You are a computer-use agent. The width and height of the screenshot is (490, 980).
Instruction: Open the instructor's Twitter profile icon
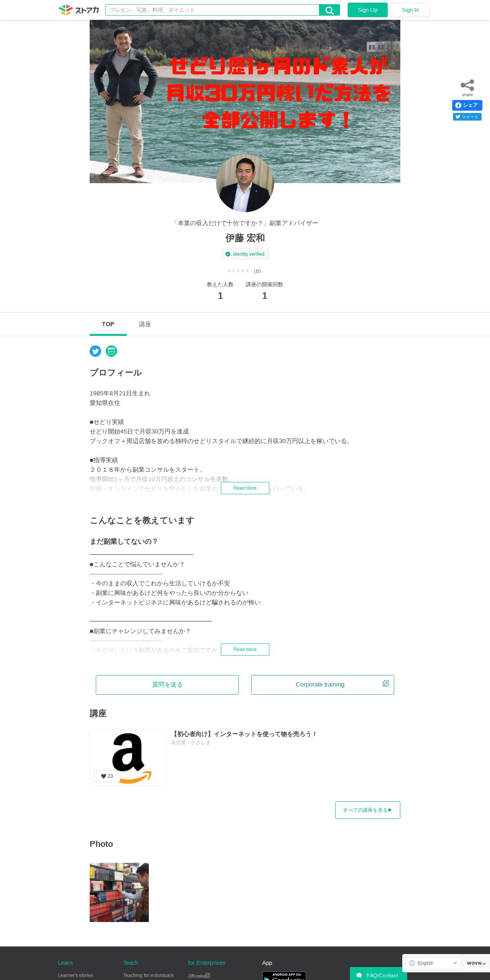[x=95, y=351]
